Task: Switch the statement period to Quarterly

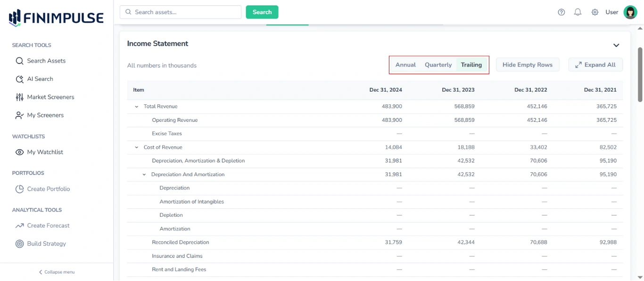Action: click(438, 65)
